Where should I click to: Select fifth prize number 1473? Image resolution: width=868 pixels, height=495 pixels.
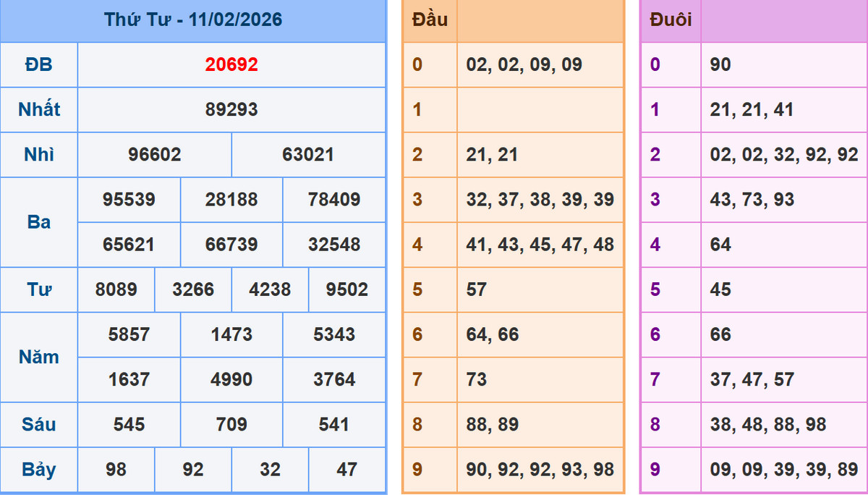(x=231, y=334)
